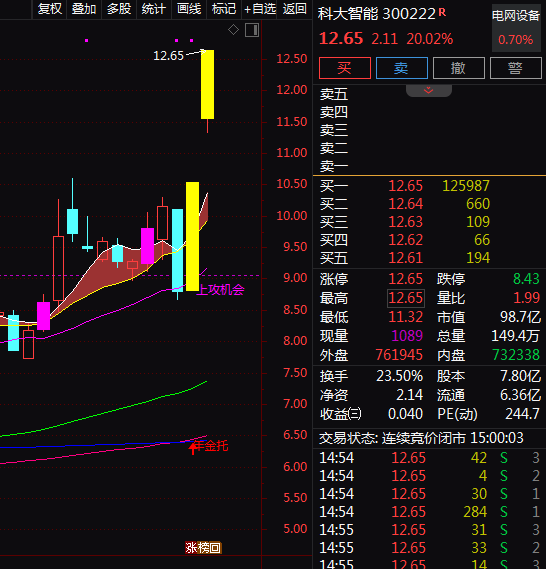Click the 复权 toolbar item
The width and height of the screenshot is (546, 569).
50,8
